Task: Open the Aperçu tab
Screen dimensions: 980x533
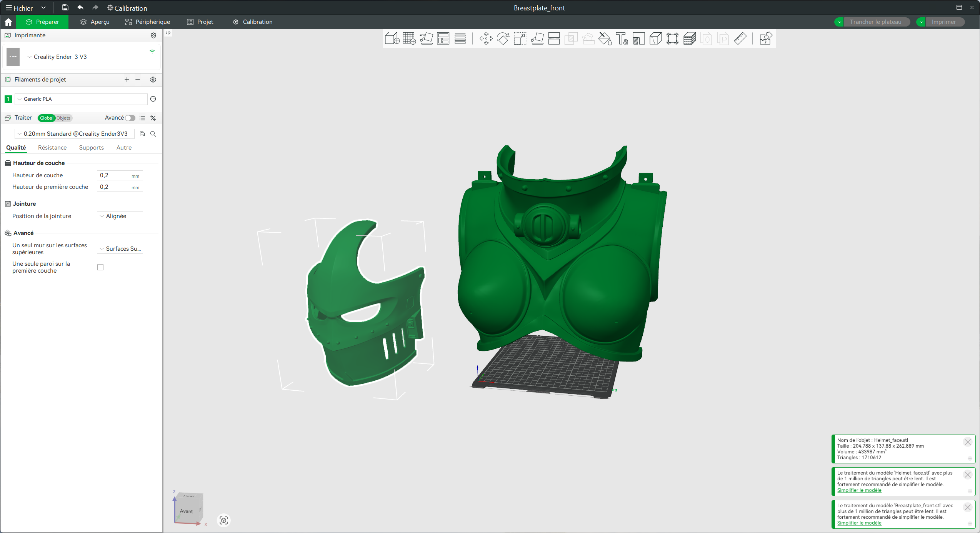Action: (x=95, y=22)
